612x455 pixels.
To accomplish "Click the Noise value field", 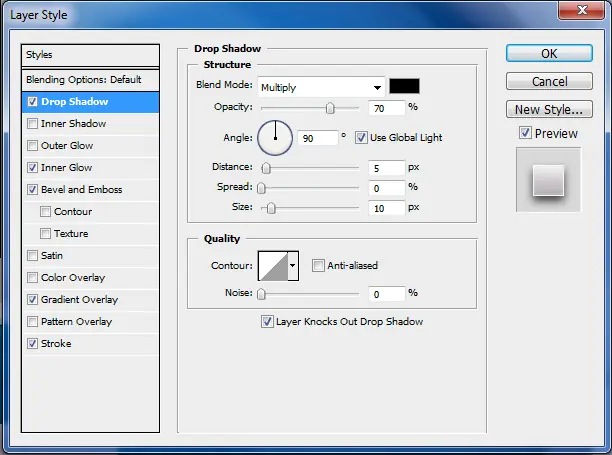I will [x=387, y=294].
